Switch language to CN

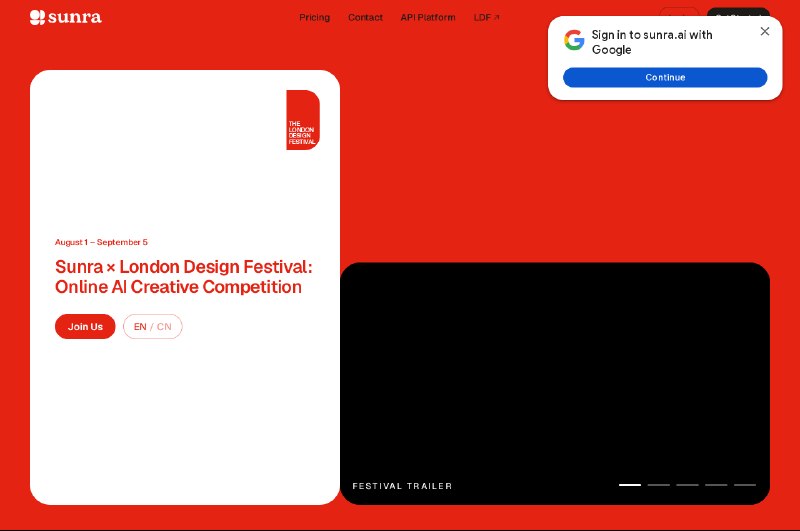(x=164, y=326)
